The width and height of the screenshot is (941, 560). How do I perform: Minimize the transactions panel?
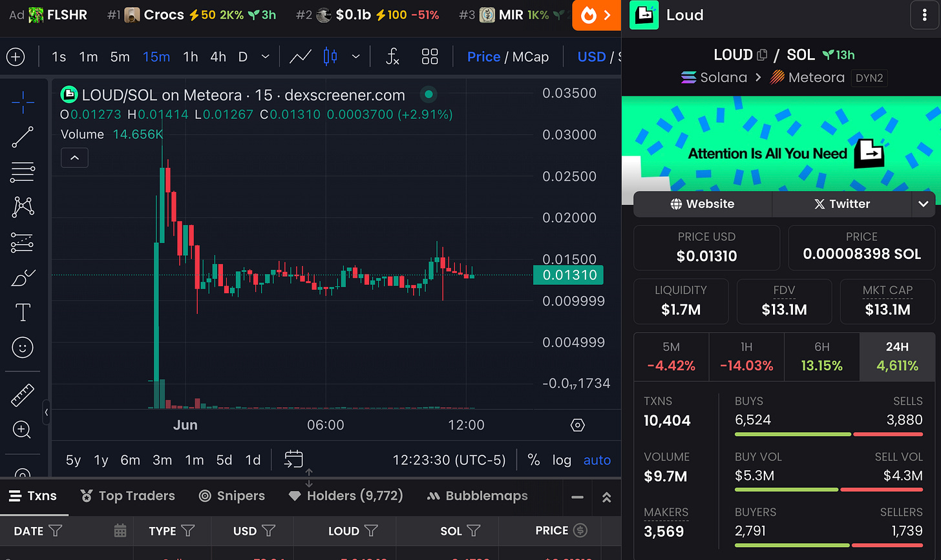(578, 497)
